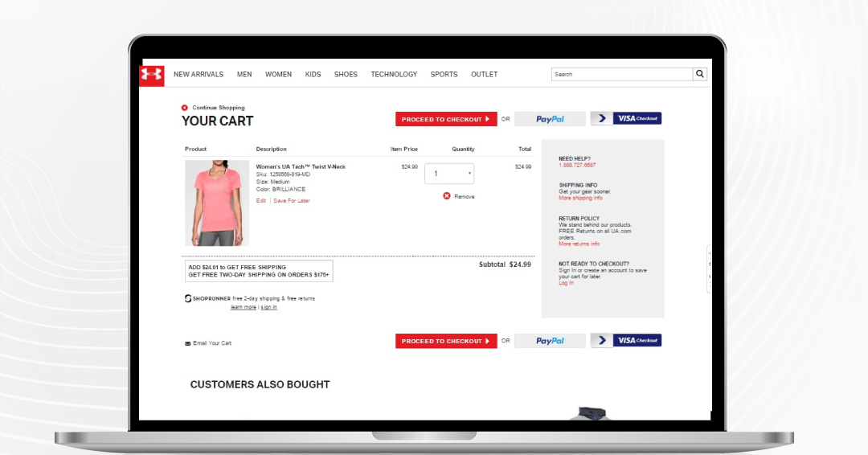868x455 pixels.
Task: Click the Sku: 1258568-819-MD text
Action: click(x=283, y=174)
